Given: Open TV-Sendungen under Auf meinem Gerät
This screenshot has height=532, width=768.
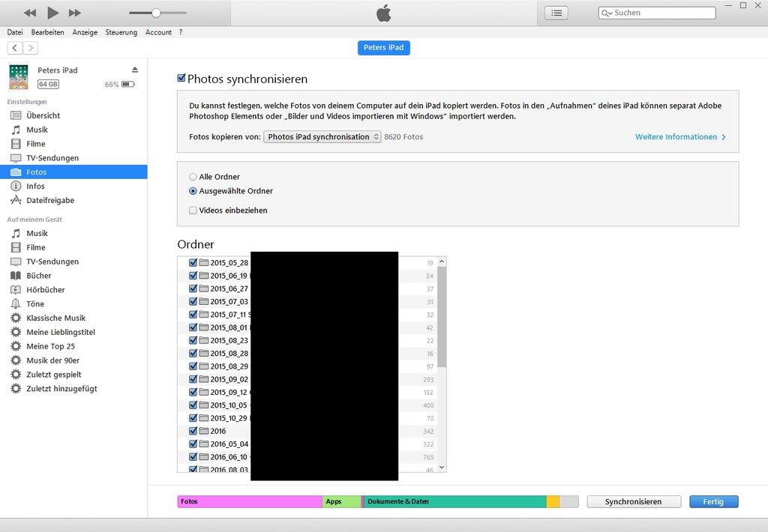Looking at the screenshot, I should pyautogui.click(x=73, y=262).
